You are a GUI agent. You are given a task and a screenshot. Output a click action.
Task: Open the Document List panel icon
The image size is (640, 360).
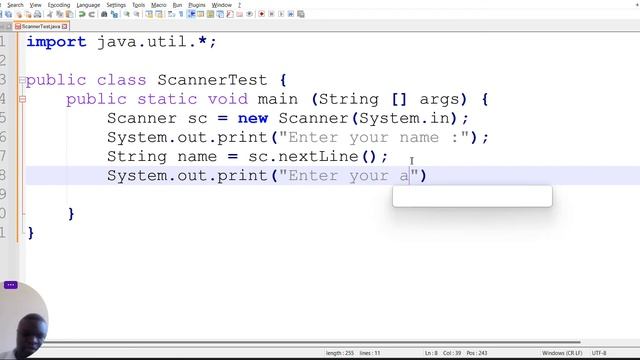pos(220,14)
